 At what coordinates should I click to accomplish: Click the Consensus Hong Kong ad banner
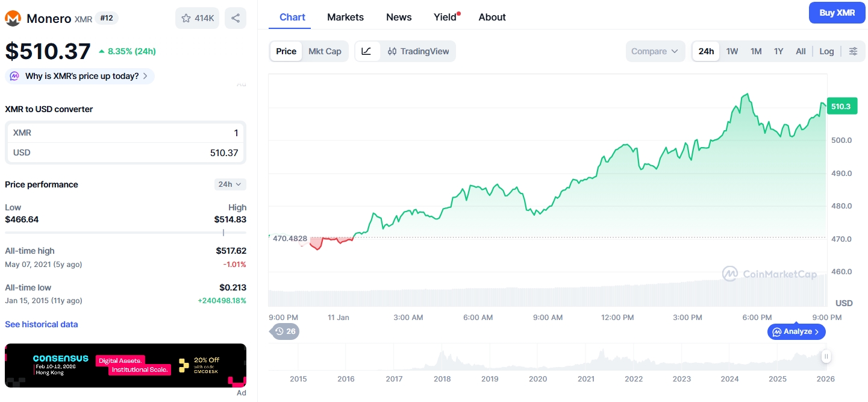(x=125, y=365)
